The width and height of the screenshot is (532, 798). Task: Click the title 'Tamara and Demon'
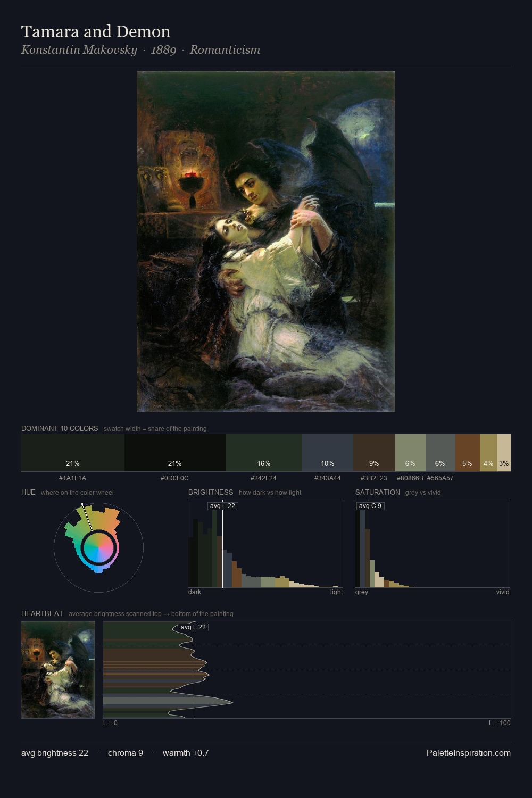[96, 31]
